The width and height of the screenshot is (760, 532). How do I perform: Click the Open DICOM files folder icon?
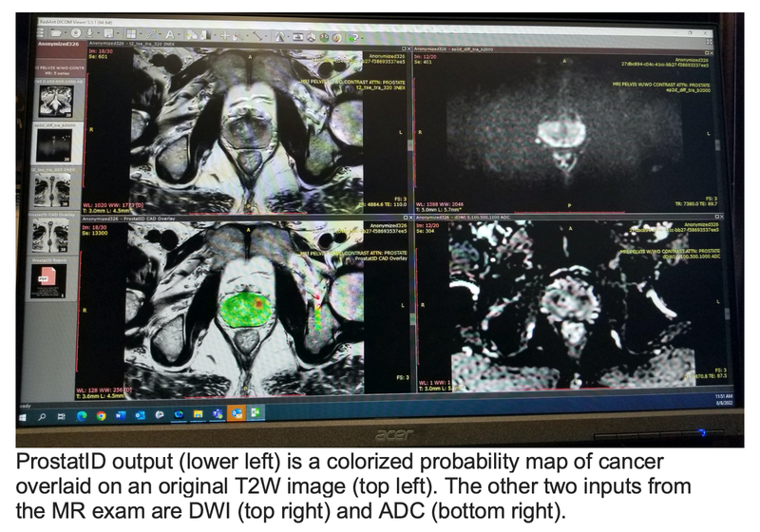pos(56,33)
